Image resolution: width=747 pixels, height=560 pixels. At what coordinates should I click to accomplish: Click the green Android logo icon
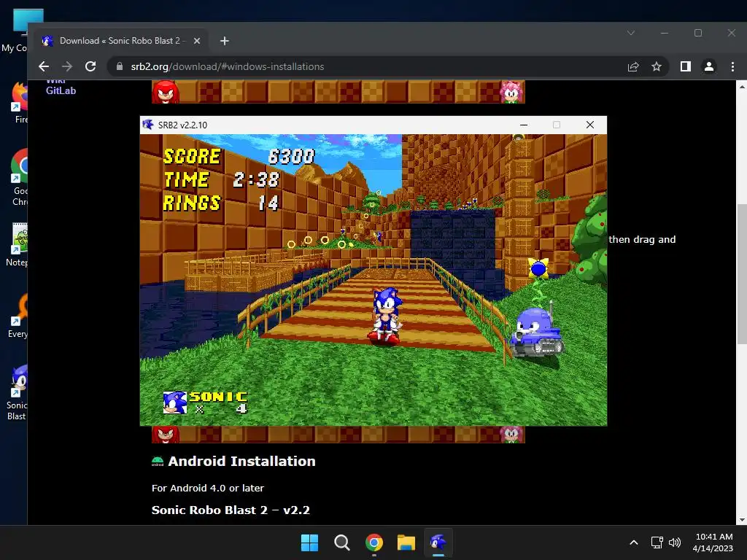[x=158, y=461]
